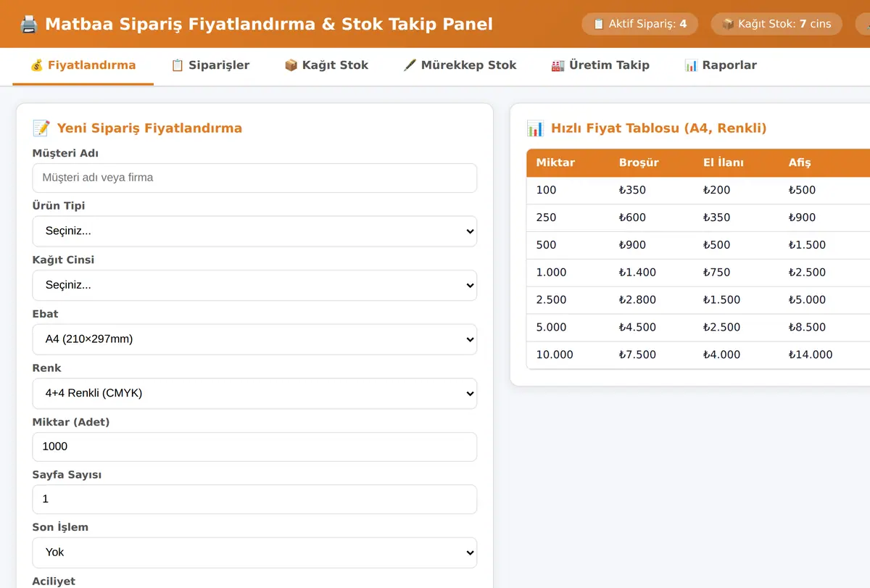Expand the Renk dropdown showing 4+4 Renkli
This screenshot has height=588, width=870.
(254, 394)
